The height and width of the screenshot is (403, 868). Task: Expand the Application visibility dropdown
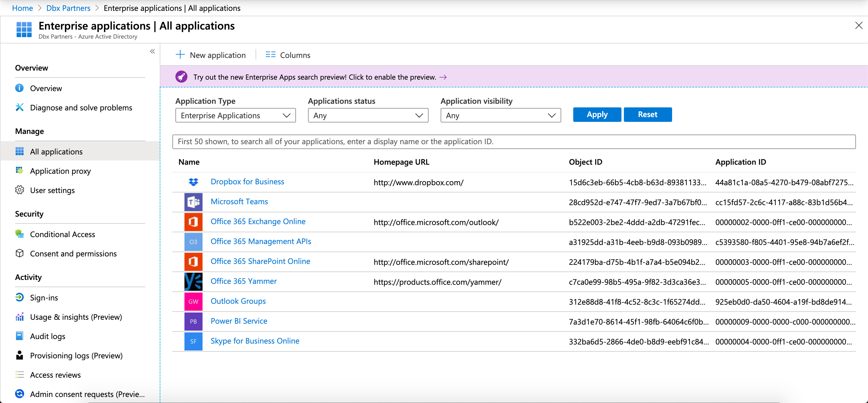tap(500, 115)
